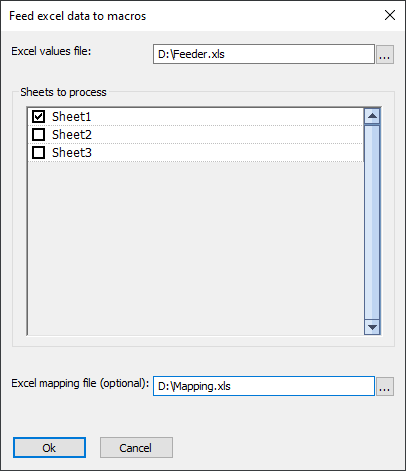The image size is (406, 471).
Task: Enable the Sheet2 checkbox
Action: click(x=39, y=135)
